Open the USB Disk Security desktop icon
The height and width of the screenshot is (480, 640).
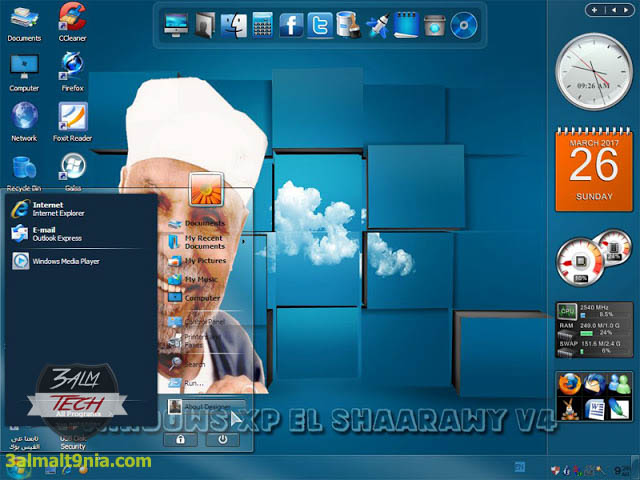coord(73,437)
